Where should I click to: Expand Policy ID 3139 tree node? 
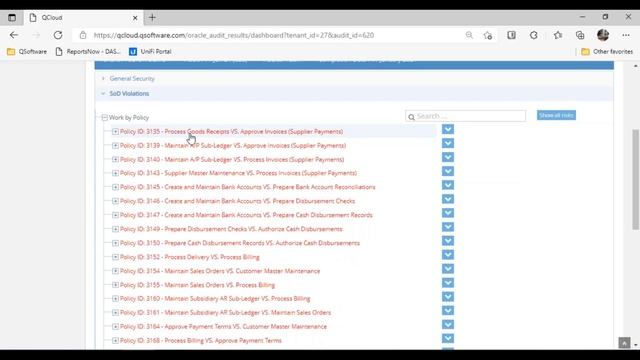tap(115, 145)
